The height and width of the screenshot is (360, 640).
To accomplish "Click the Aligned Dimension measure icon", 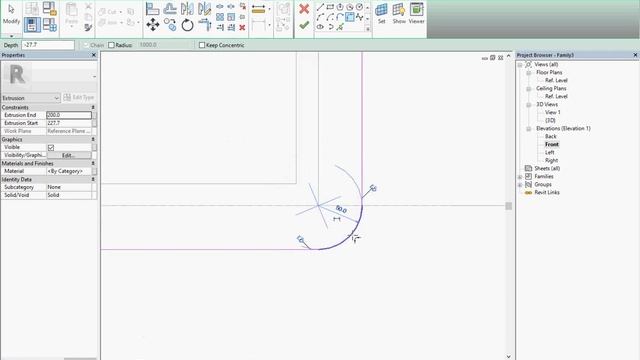I will [x=259, y=9].
